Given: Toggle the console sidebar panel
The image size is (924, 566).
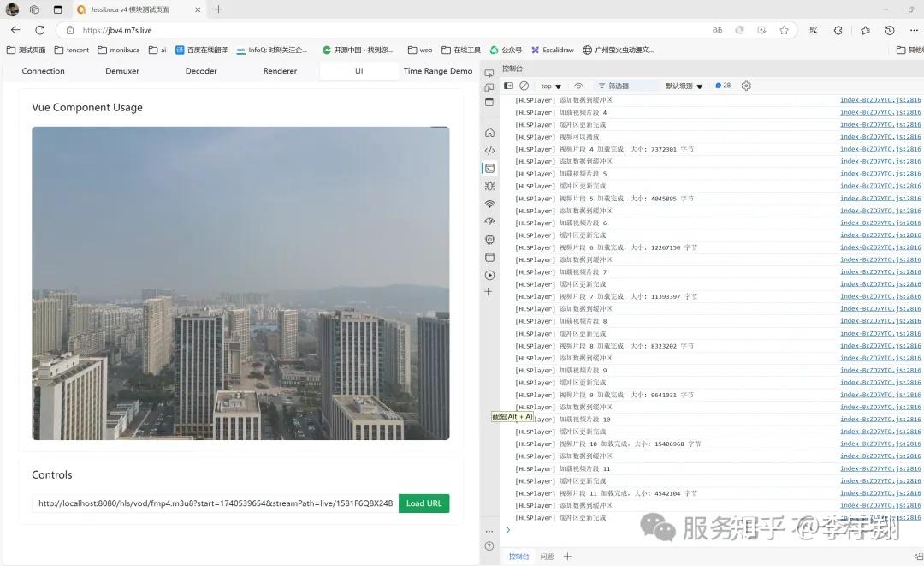Looking at the screenshot, I should tap(507, 86).
